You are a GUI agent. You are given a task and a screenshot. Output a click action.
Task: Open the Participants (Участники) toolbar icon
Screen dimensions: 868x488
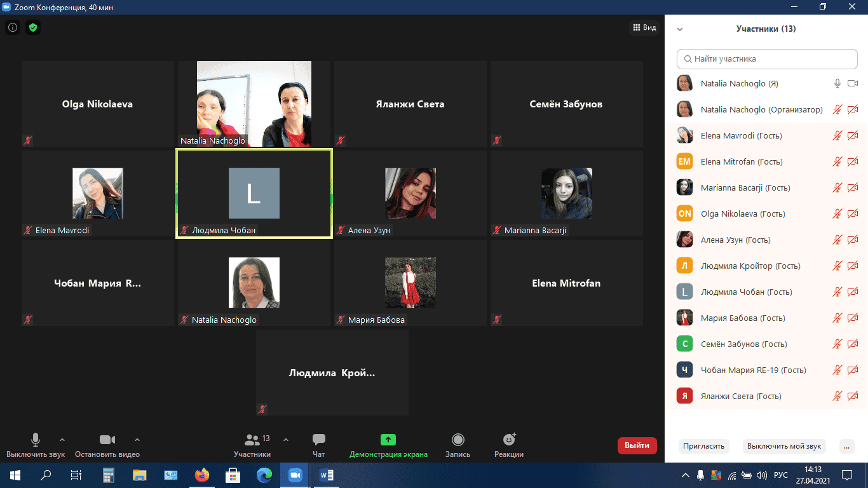click(x=252, y=440)
